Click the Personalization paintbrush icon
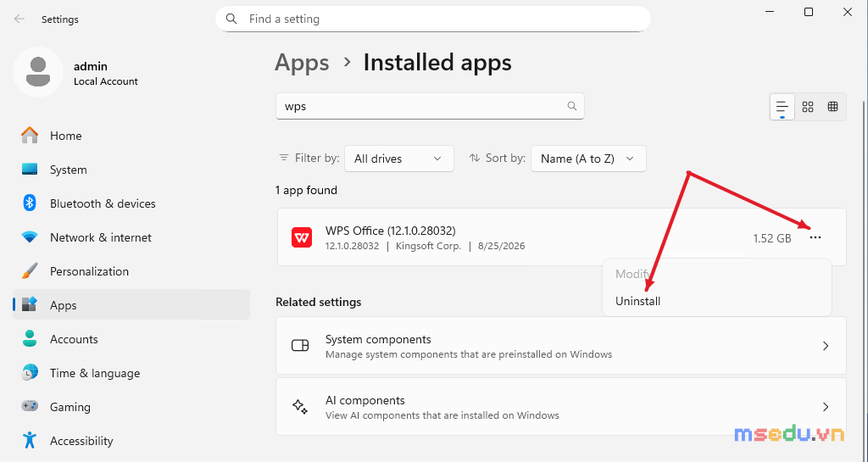Image resolution: width=868 pixels, height=462 pixels. pos(30,271)
